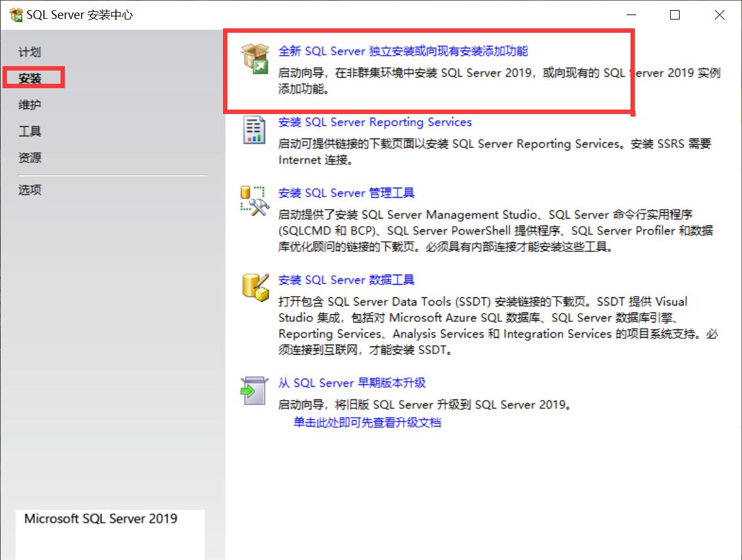Image resolution: width=742 pixels, height=560 pixels.
Task: Minimize the installation center window
Action: click(631, 14)
